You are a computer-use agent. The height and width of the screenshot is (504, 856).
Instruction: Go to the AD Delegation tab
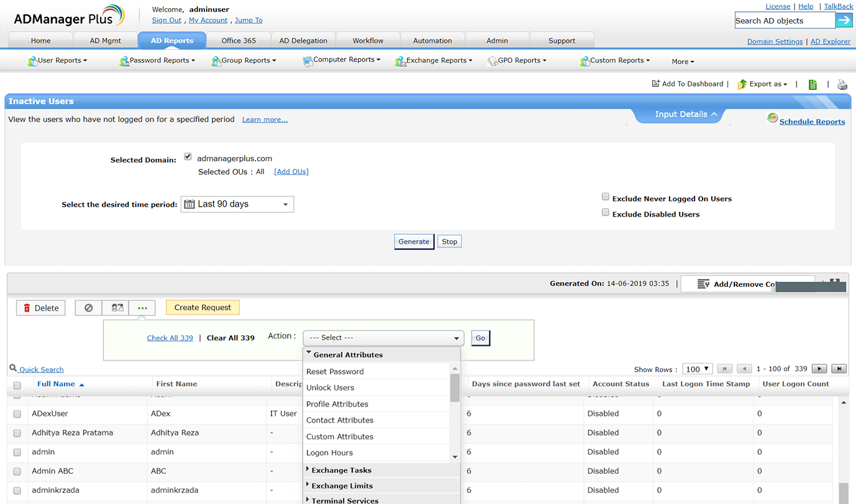coord(303,40)
